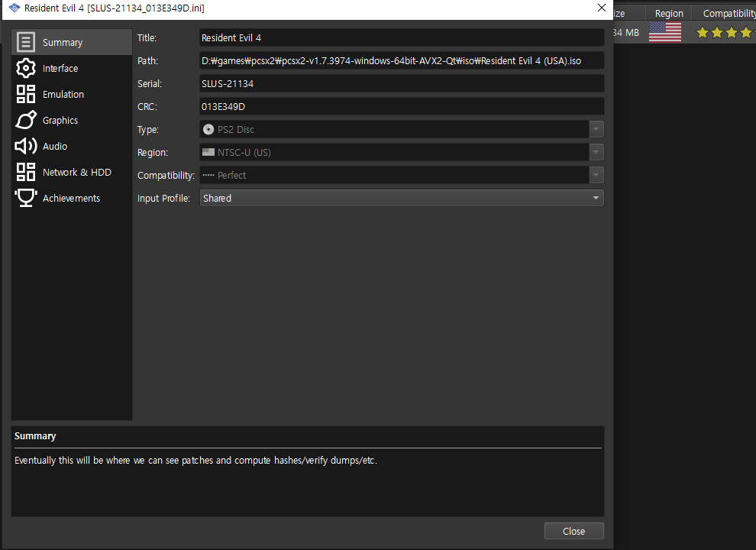The image size is (756, 550).
Task: Open the Input Profile dropdown
Action: click(x=402, y=198)
